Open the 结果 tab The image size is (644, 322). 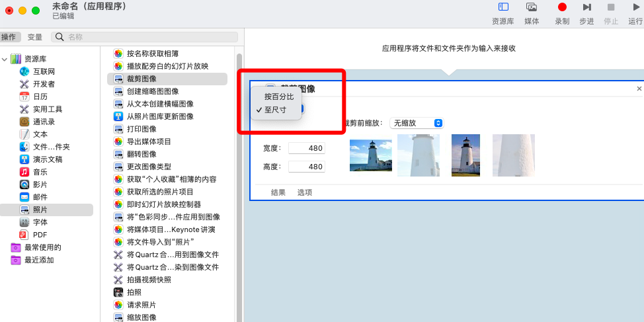tap(278, 192)
